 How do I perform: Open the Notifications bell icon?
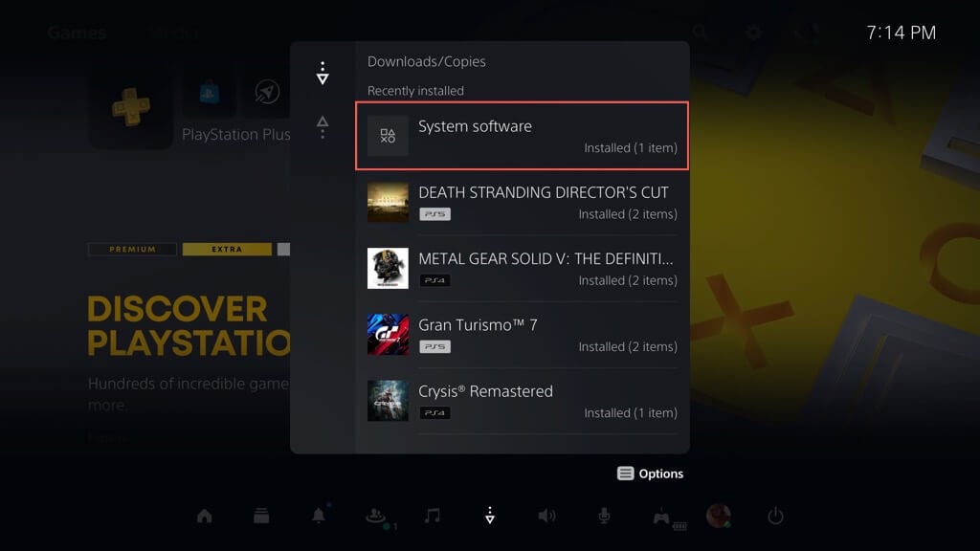319,516
